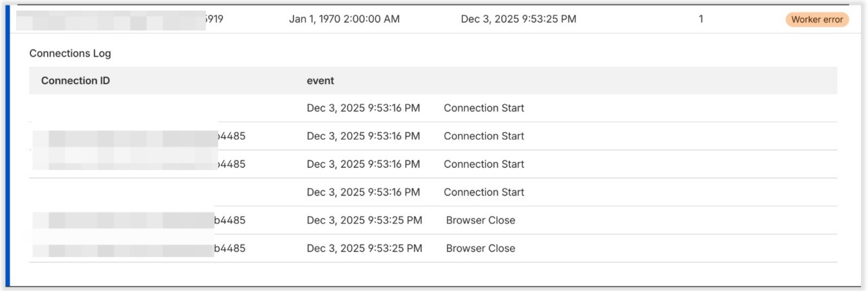Image resolution: width=868 pixels, height=291 pixels.
Task: Click the Connection ID column header
Action: [75, 81]
